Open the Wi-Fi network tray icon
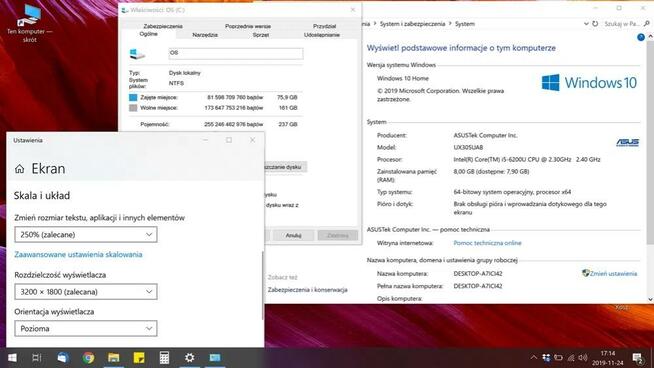 [571, 358]
